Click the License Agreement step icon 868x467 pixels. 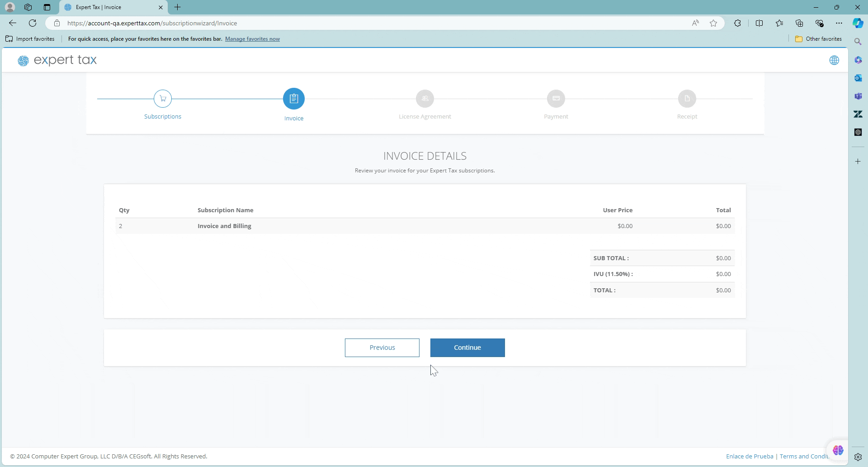(x=425, y=99)
